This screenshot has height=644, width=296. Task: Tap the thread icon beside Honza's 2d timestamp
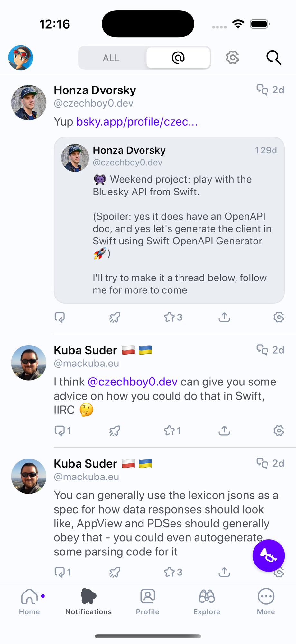point(262,90)
